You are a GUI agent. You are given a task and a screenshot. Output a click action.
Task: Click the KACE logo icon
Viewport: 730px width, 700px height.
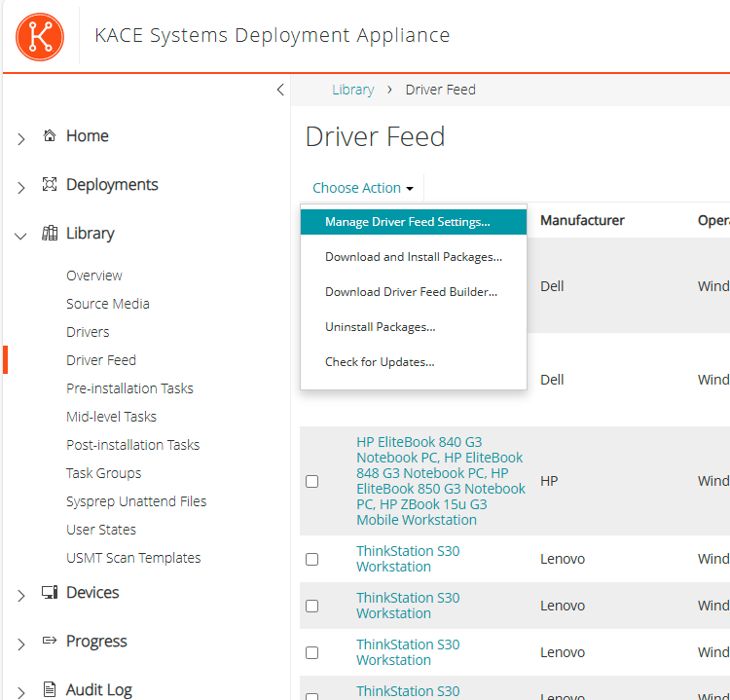click(x=40, y=37)
